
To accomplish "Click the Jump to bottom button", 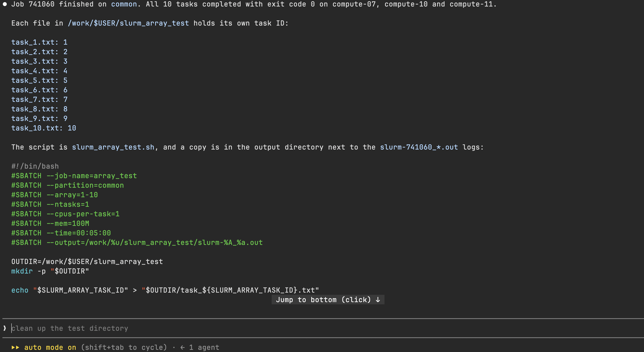I will pos(328,300).
